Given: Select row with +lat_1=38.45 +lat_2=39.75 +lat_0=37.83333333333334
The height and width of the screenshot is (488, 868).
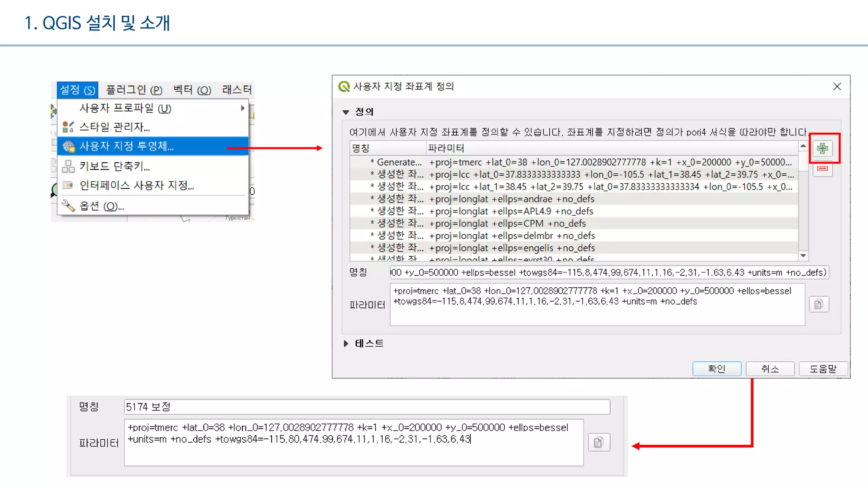Looking at the screenshot, I should pos(574,187).
